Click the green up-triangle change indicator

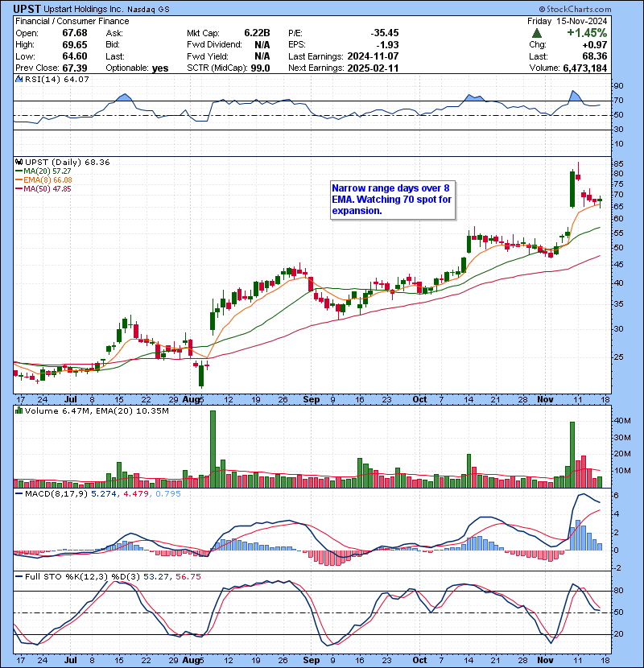(x=537, y=33)
